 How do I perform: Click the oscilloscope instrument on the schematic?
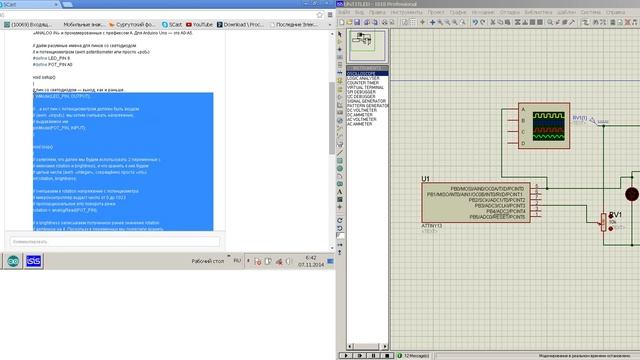(544, 126)
